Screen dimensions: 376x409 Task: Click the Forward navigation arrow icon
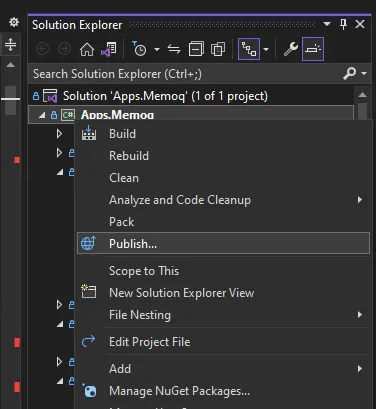(x=64, y=49)
